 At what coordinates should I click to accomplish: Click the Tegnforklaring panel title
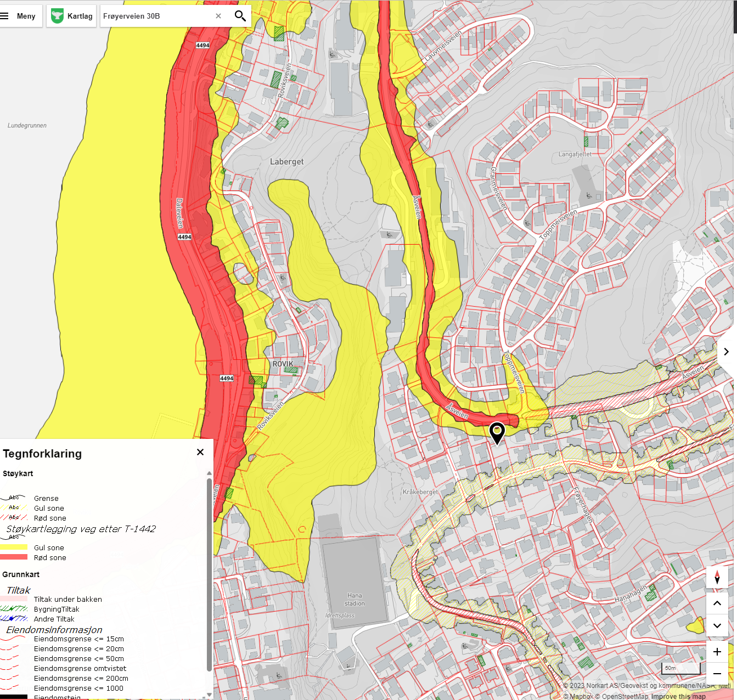(x=42, y=454)
